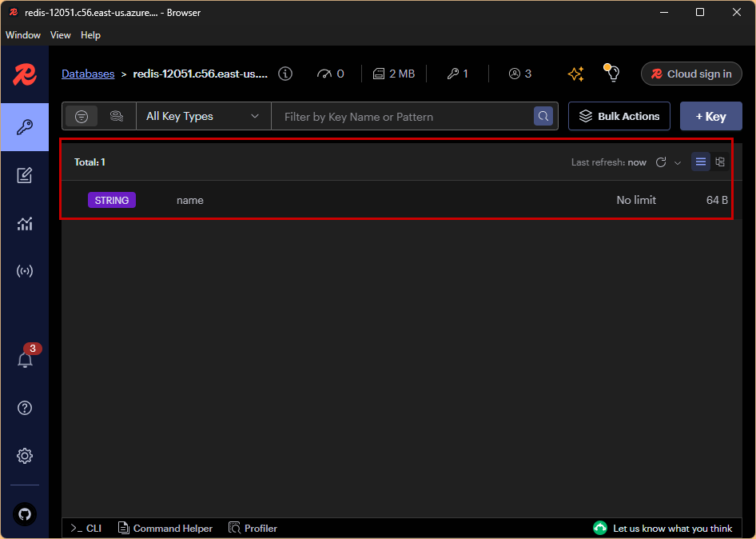Open the CLI panel
This screenshot has width=756, height=539.
[86, 529]
